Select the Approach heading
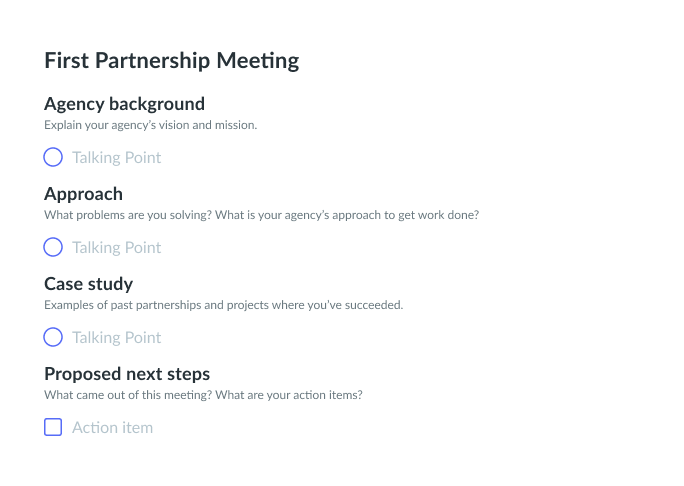This screenshot has width=684, height=486. pyautogui.click(x=83, y=194)
